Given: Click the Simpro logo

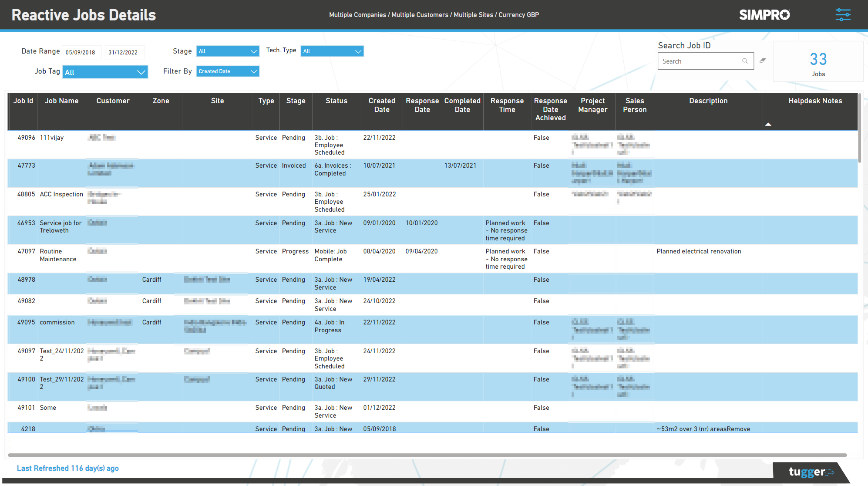Looking at the screenshot, I should pos(764,15).
